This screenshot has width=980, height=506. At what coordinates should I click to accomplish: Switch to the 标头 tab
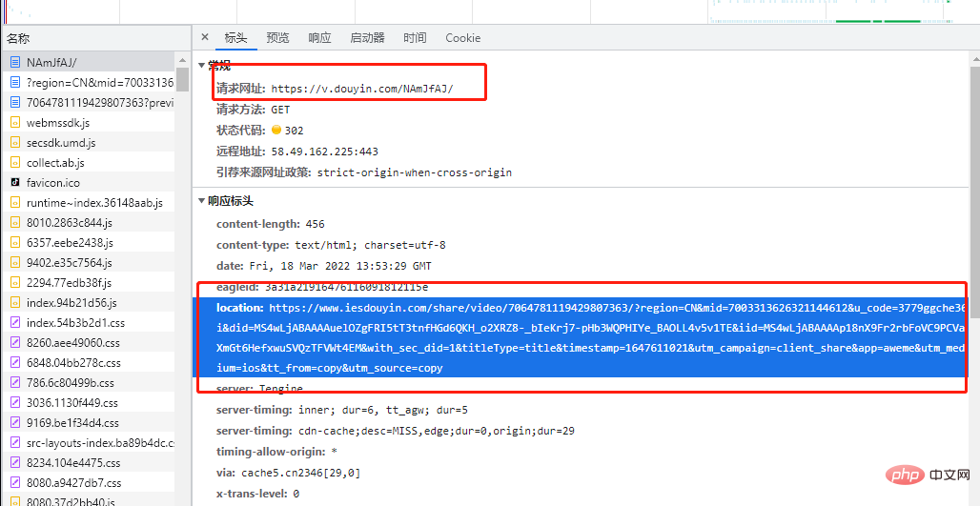(236, 37)
